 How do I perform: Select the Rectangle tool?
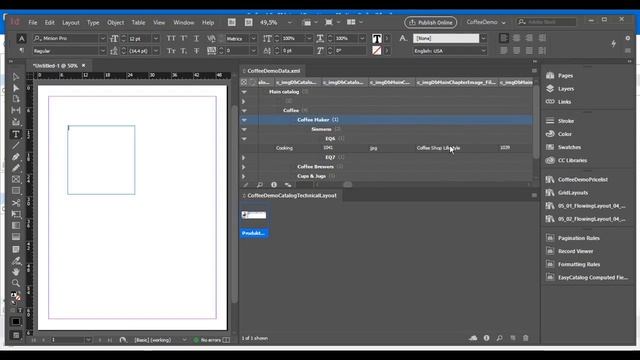click(x=16, y=191)
